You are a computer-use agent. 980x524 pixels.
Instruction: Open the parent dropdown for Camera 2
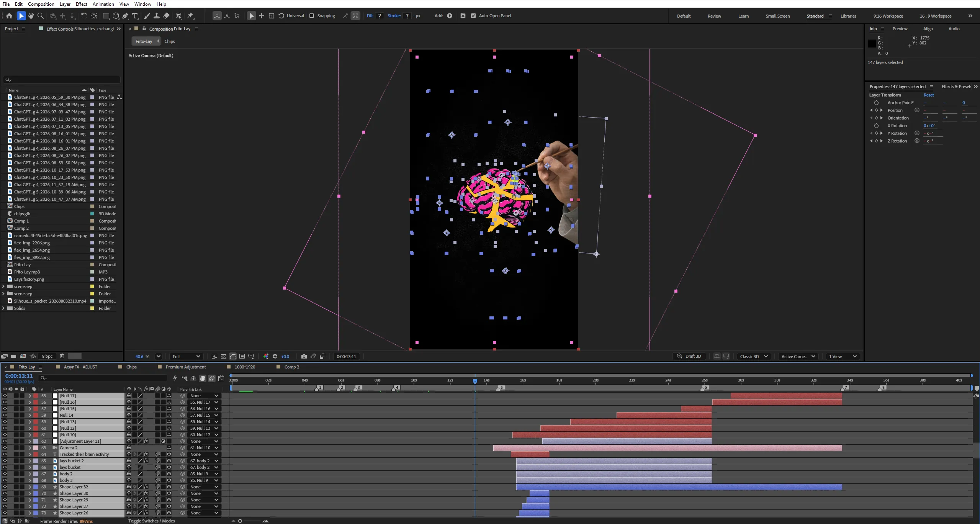click(204, 448)
